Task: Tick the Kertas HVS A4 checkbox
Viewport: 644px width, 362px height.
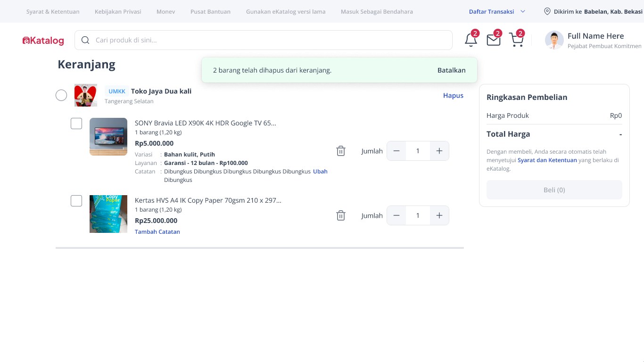Action: tap(76, 201)
